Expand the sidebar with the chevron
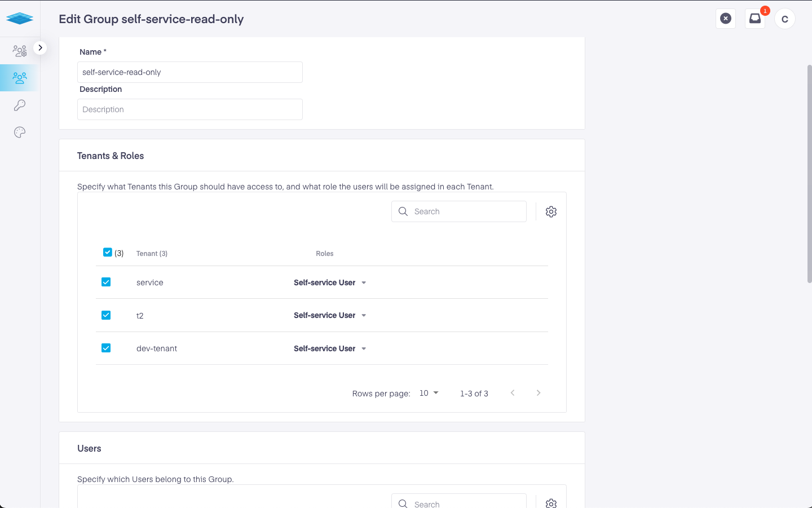 pyautogui.click(x=40, y=48)
